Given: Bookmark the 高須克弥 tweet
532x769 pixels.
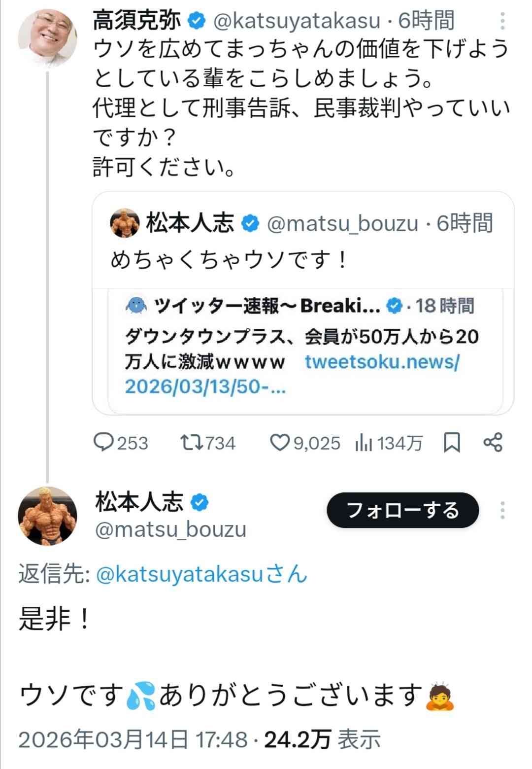Looking at the screenshot, I should click(x=452, y=442).
